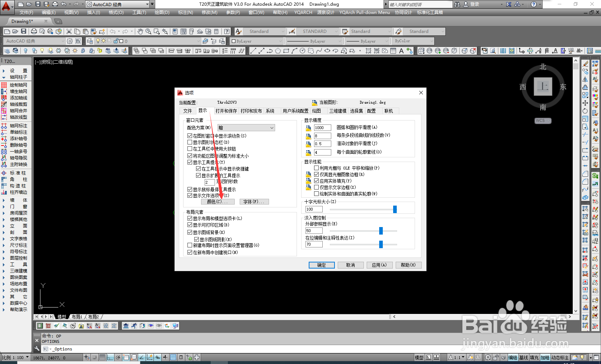Select the multiline Text tool icon
This screenshot has width=601, height=364.
click(401, 51)
